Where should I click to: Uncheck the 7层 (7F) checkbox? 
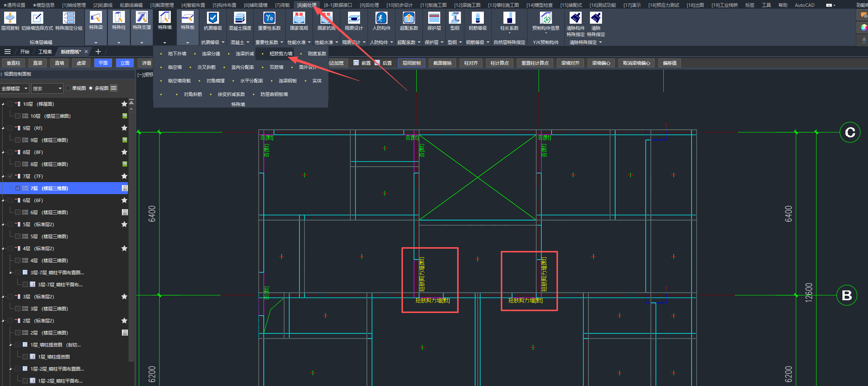pos(10,176)
